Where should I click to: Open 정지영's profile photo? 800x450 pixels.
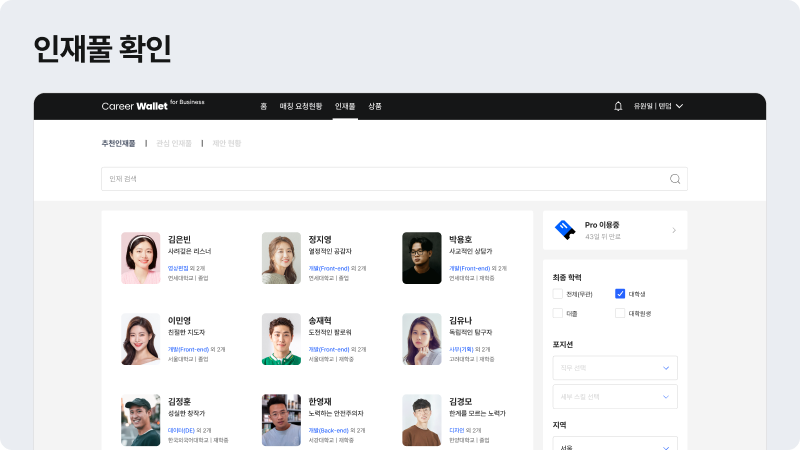point(281,258)
